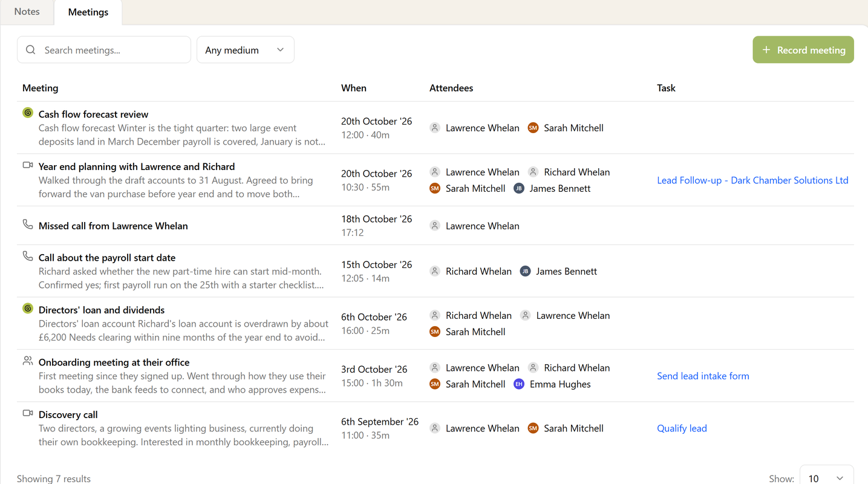Image resolution: width=868 pixels, height=484 pixels.
Task: Click the video camera icon beside Discovery call
Action: point(28,413)
